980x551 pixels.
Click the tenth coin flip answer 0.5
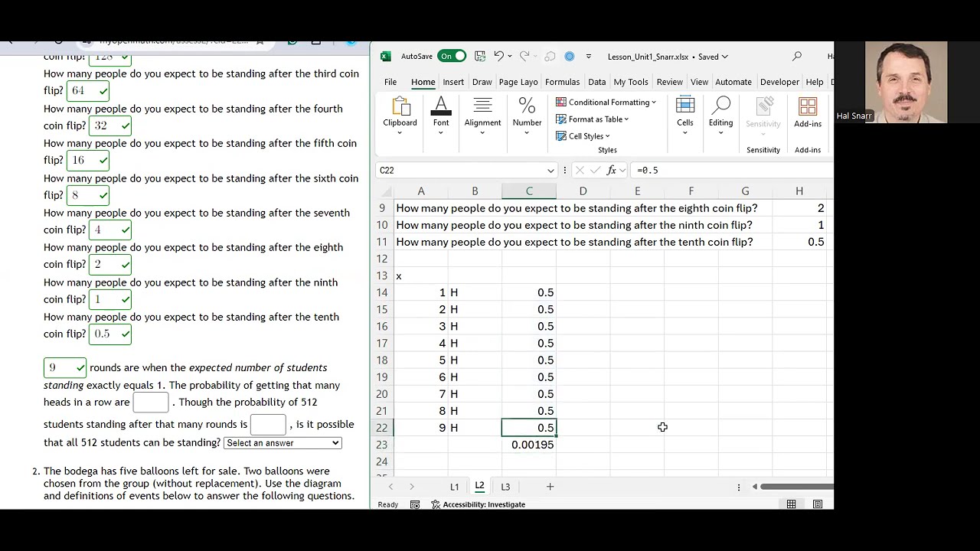pyautogui.click(x=110, y=334)
